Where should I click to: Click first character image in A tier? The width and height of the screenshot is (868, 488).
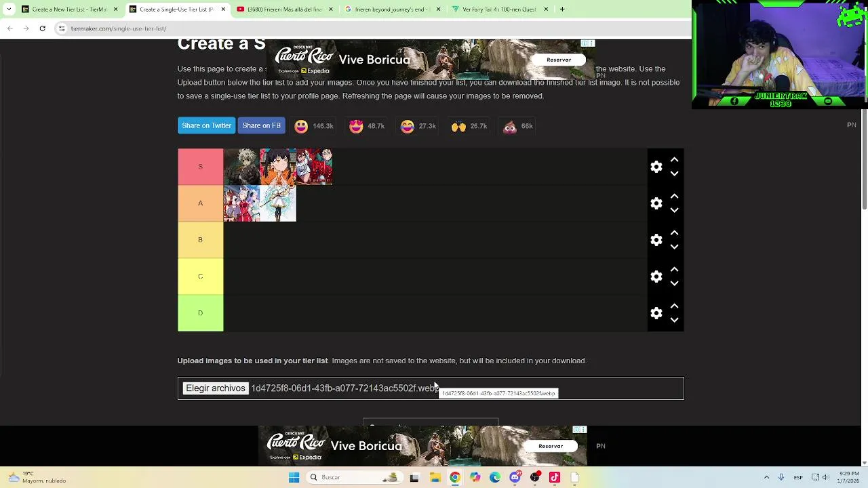[x=241, y=203]
